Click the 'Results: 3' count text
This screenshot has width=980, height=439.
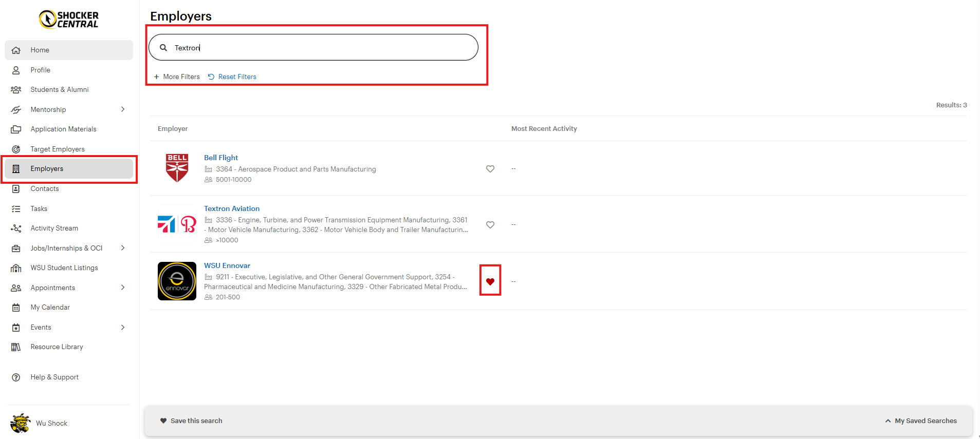click(x=952, y=105)
